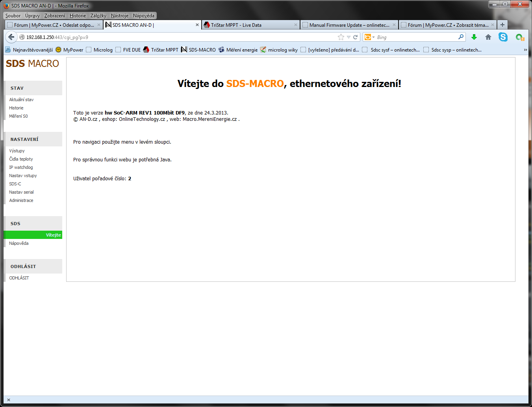532x407 pixels.
Task: Click the OnlineTechnology.cz eshop text
Action: pos(142,119)
